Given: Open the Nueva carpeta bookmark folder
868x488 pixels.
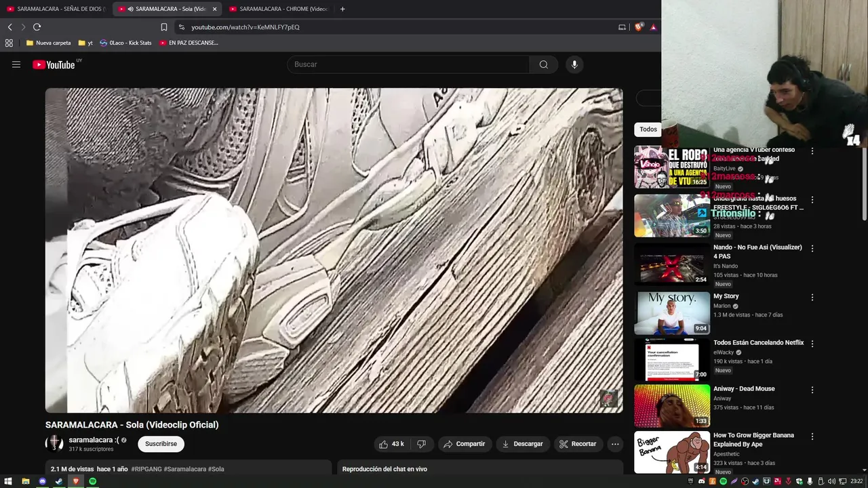Looking at the screenshot, I should (x=48, y=43).
